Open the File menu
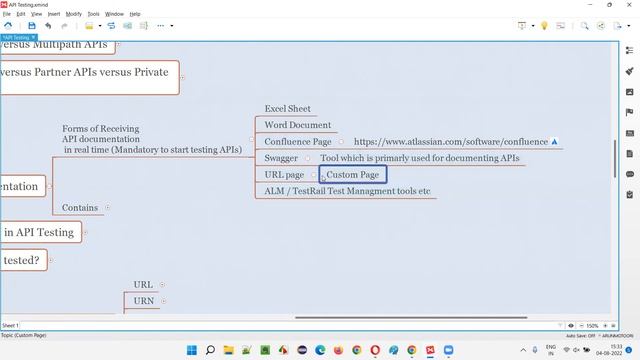 click(x=7, y=14)
